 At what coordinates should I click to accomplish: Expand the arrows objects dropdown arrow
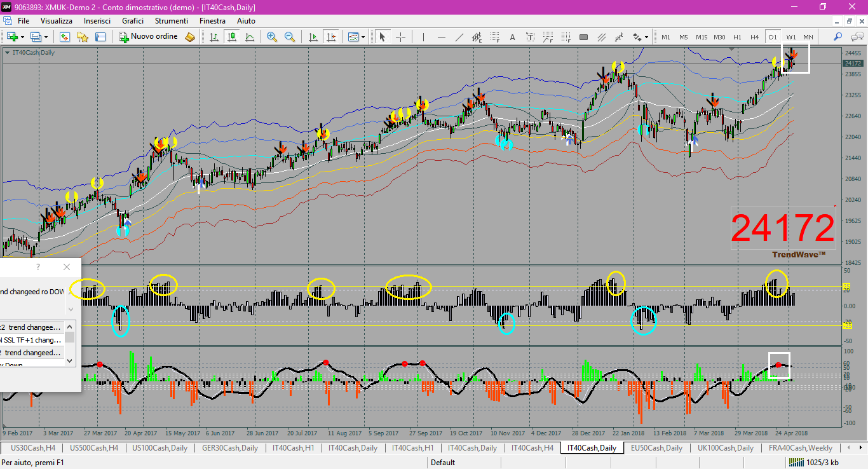pos(647,37)
